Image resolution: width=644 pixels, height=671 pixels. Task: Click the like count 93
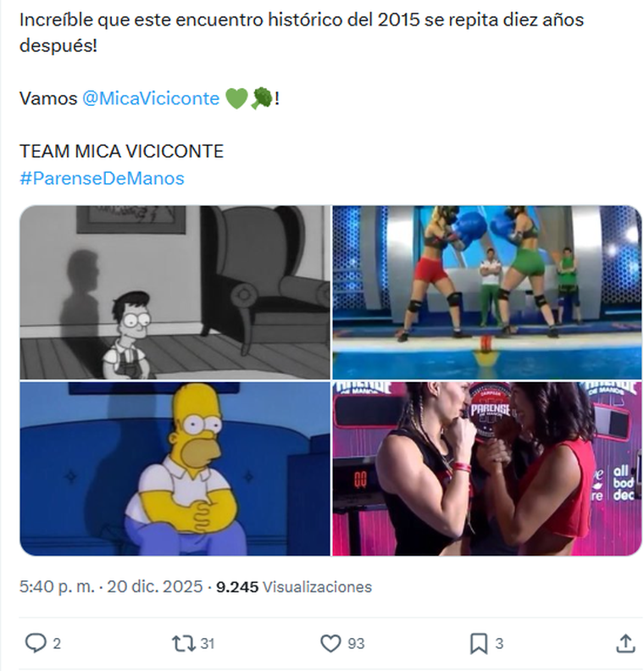(x=356, y=643)
